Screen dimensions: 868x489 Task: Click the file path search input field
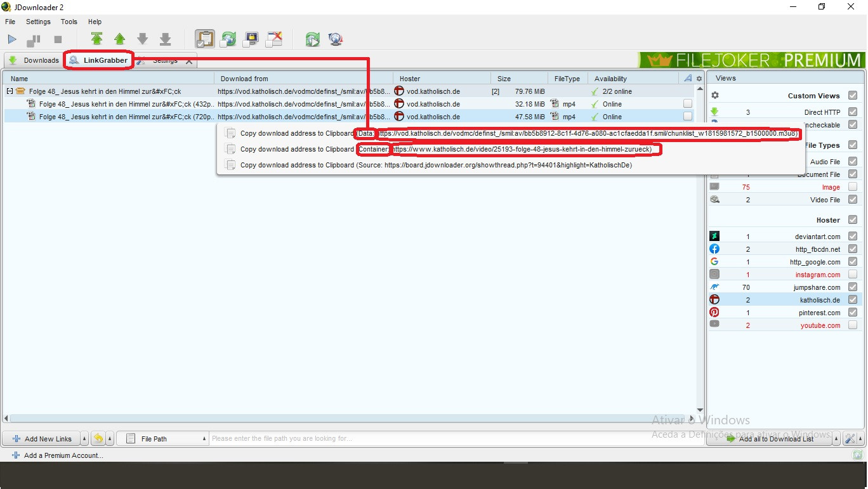coord(456,439)
